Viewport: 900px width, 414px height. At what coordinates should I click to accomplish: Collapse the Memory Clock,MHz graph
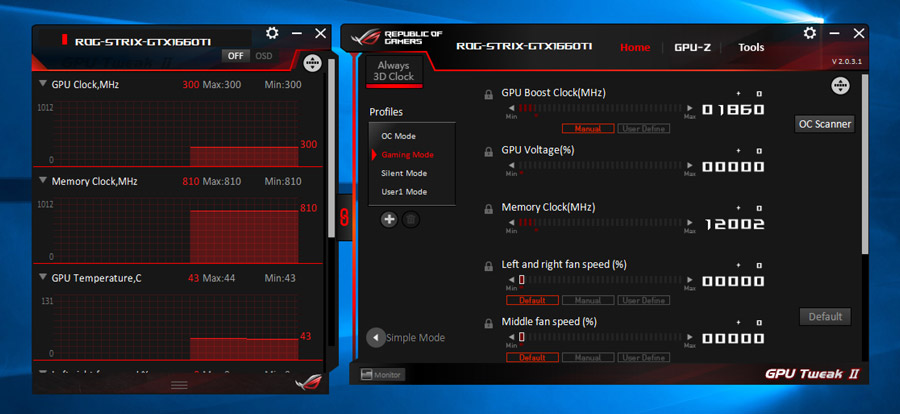point(42,180)
